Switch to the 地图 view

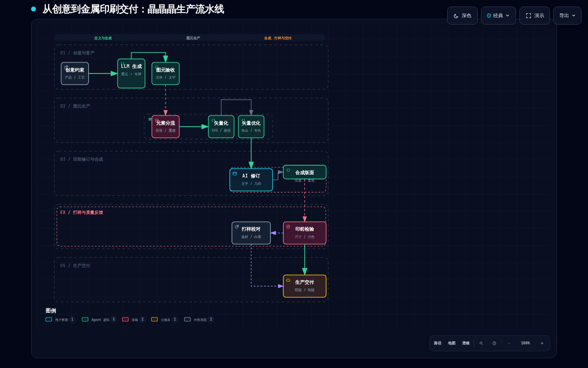click(452, 343)
